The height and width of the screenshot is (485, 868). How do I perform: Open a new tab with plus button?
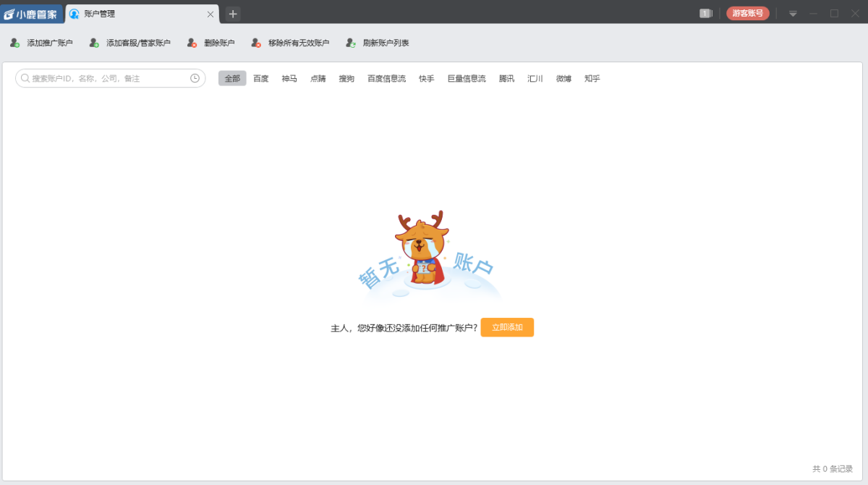233,14
